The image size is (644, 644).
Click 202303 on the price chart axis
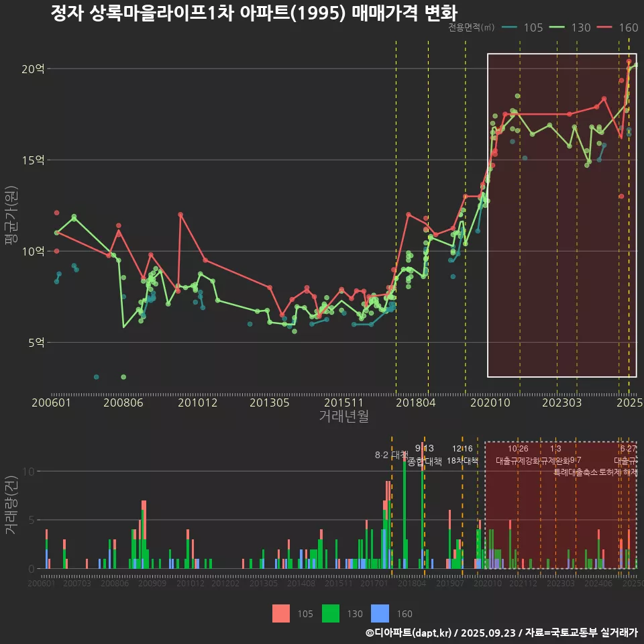562,402
